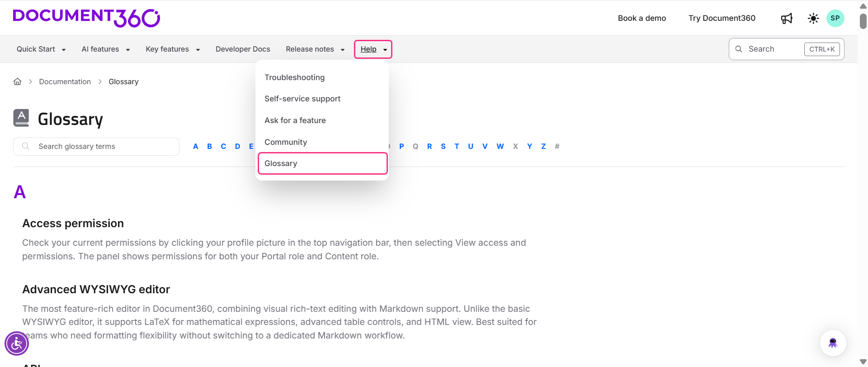Open the SP profile avatar
The width and height of the screenshot is (868, 367).
click(835, 18)
